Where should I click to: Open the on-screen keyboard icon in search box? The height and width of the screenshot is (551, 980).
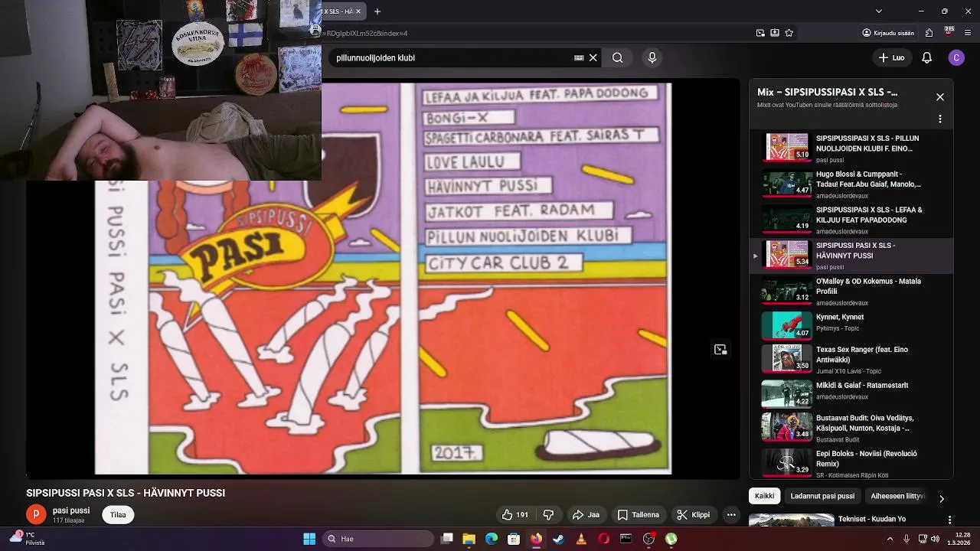coord(579,57)
